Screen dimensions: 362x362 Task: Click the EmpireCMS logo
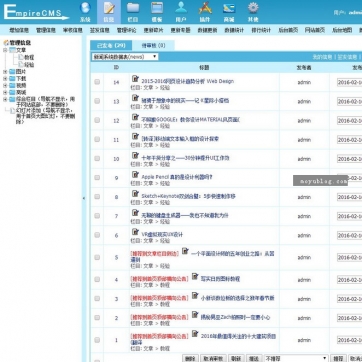point(36,13)
